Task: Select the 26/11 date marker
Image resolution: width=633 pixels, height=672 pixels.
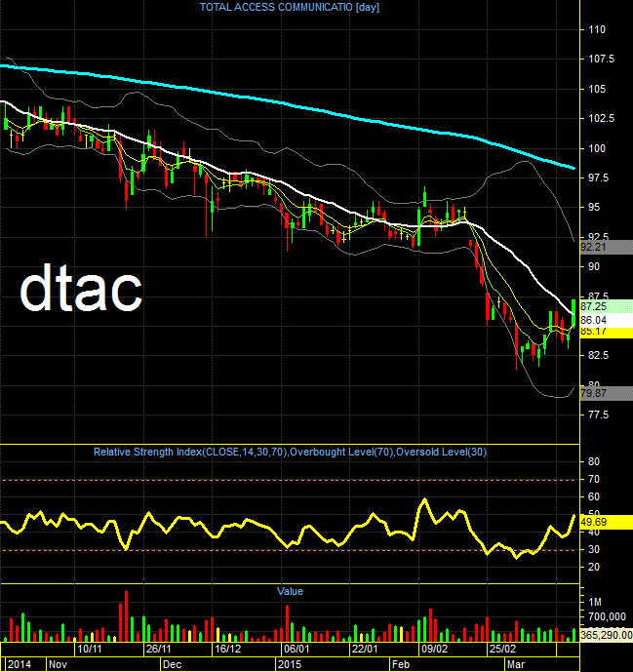Action: tap(158, 649)
